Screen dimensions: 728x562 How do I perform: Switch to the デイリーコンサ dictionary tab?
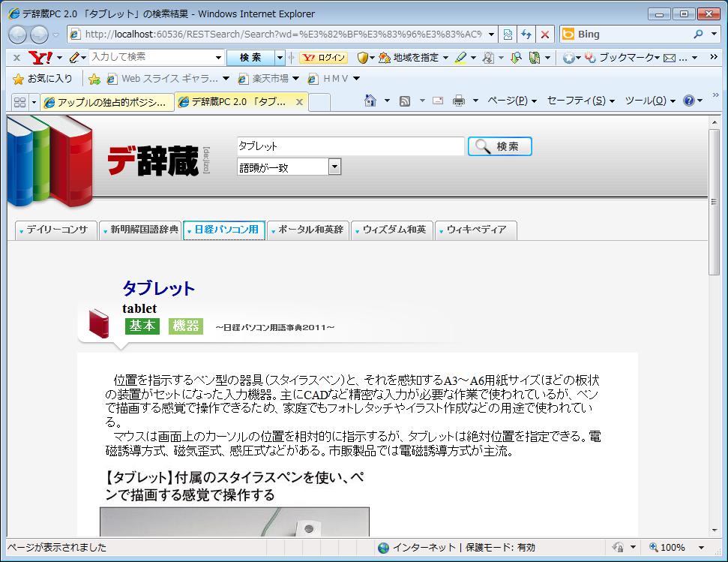click(x=56, y=230)
